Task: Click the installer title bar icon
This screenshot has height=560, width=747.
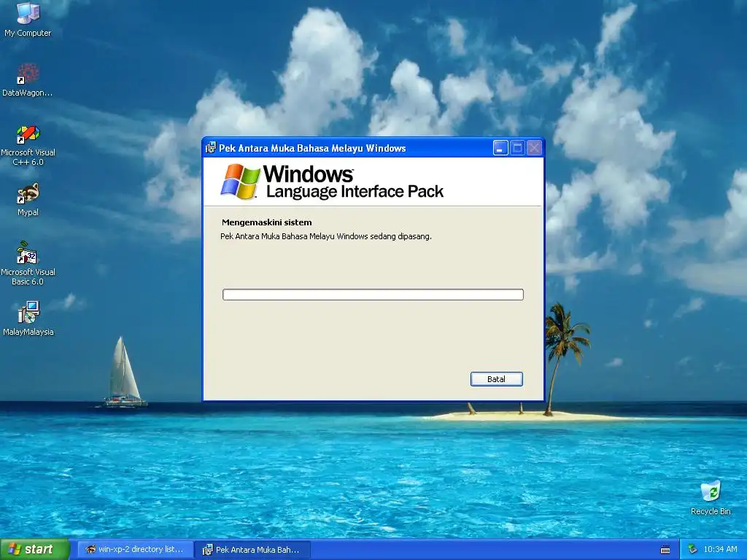Action: click(210, 148)
